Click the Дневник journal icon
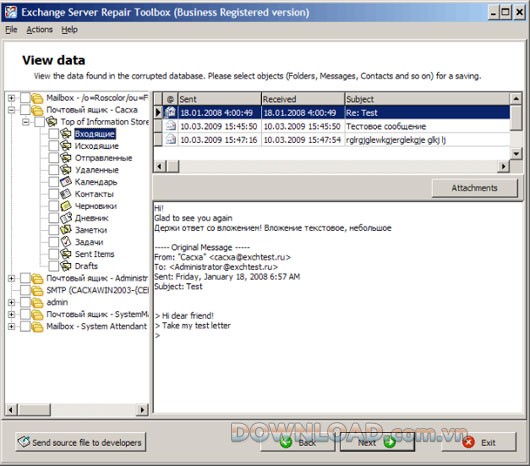This screenshot has height=466, width=530. point(66,218)
